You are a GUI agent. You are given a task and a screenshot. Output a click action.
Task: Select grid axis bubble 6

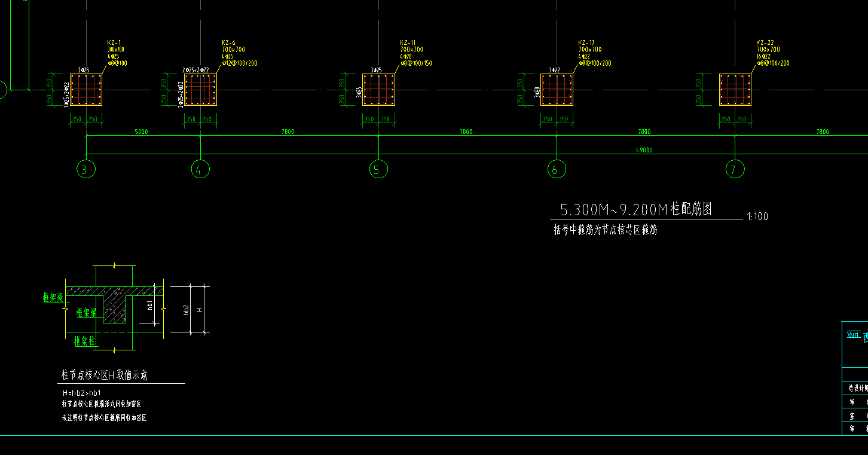pyautogui.click(x=557, y=170)
